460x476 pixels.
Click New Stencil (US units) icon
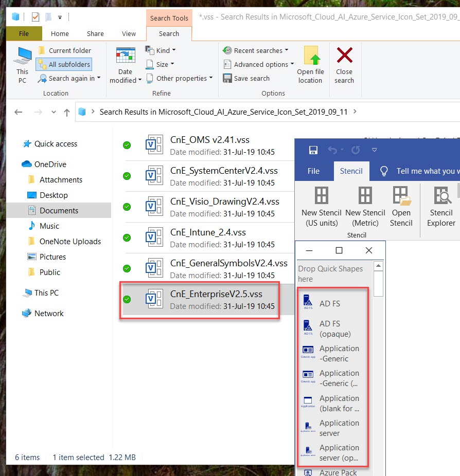pyautogui.click(x=322, y=196)
